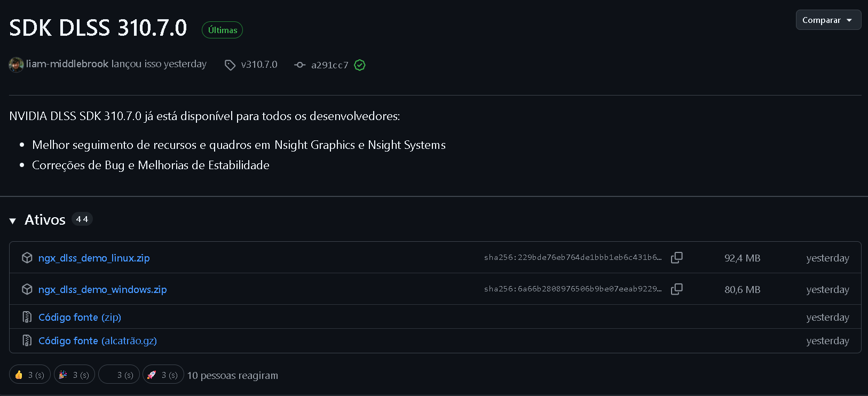Click the green verified signature badge
The image size is (868, 396).
click(x=360, y=65)
